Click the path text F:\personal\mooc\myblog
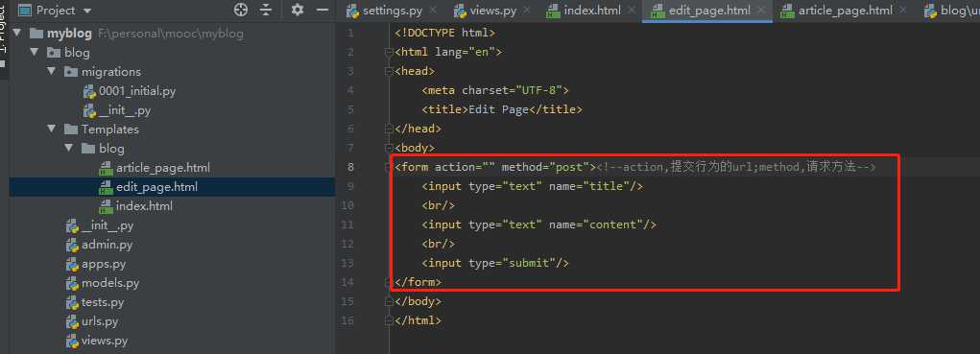The image size is (980, 354). pos(171,34)
